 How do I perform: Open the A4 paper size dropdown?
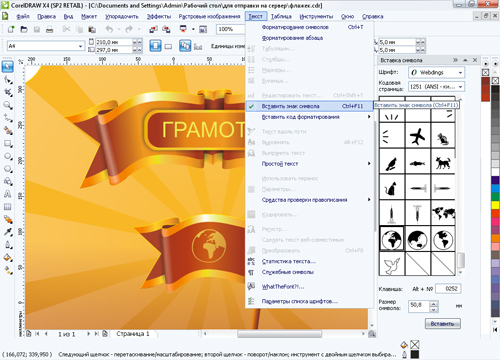coord(80,46)
